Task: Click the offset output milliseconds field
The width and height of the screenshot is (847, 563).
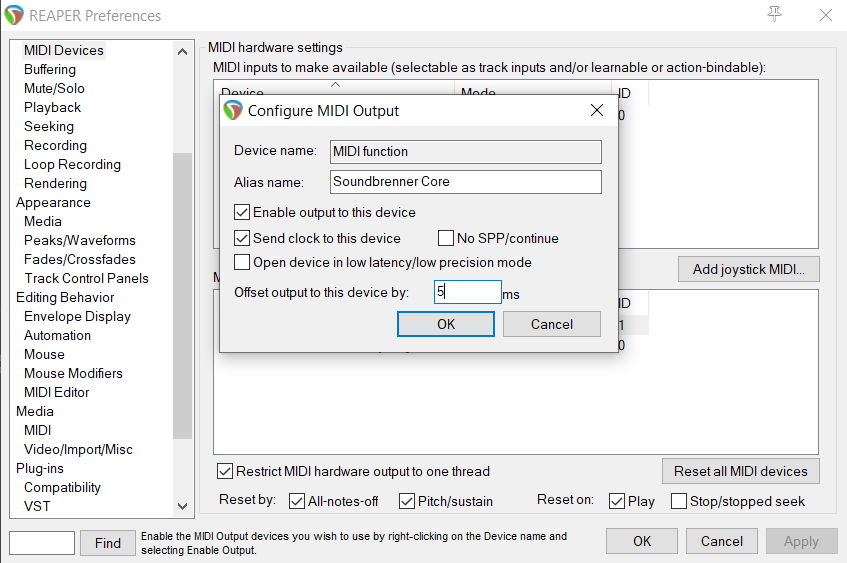Action: pyautogui.click(x=468, y=292)
